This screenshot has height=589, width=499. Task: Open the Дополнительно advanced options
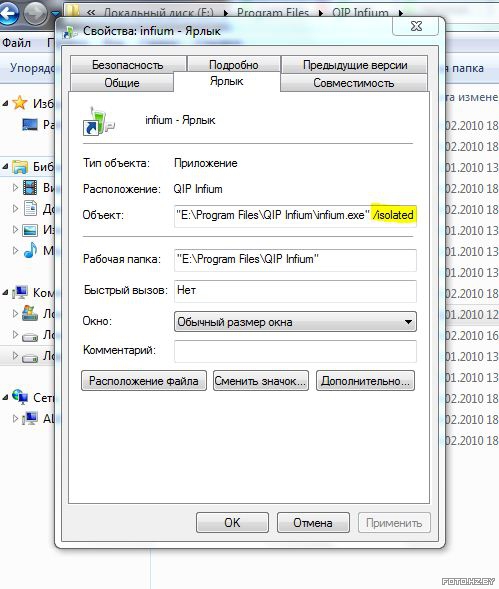coord(365,381)
